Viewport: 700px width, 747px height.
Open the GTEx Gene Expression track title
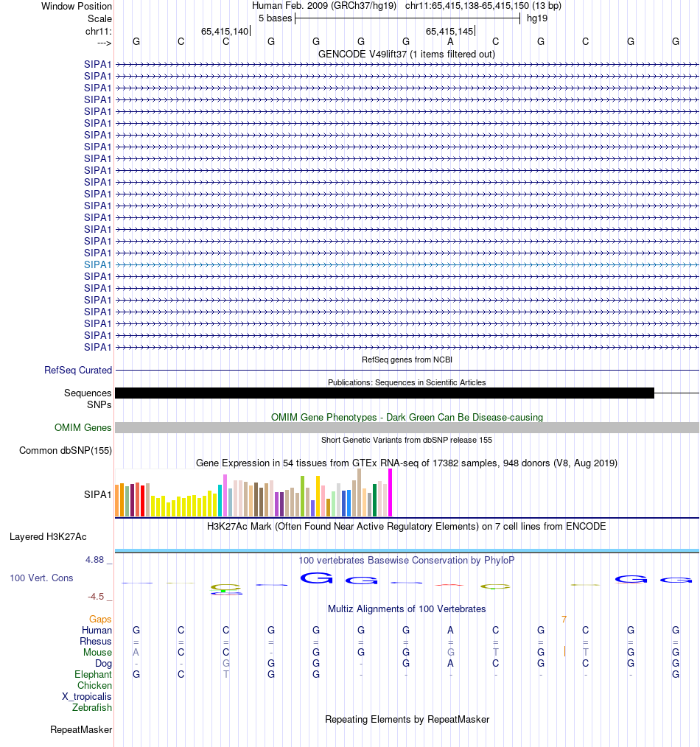pyautogui.click(x=407, y=463)
